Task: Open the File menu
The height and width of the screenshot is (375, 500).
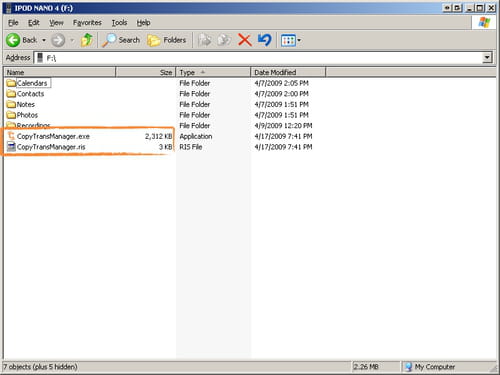Action: (13, 23)
